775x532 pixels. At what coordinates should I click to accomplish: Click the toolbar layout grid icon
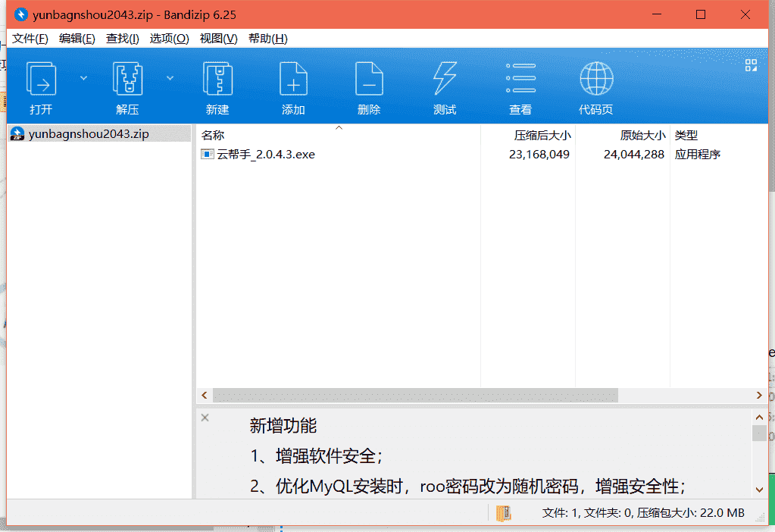(751, 65)
